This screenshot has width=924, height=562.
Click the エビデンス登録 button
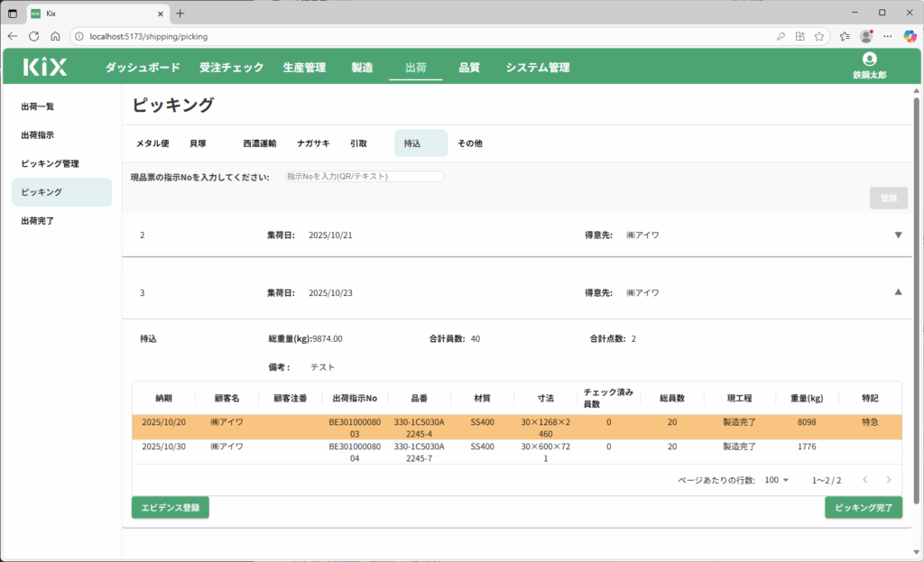(171, 508)
